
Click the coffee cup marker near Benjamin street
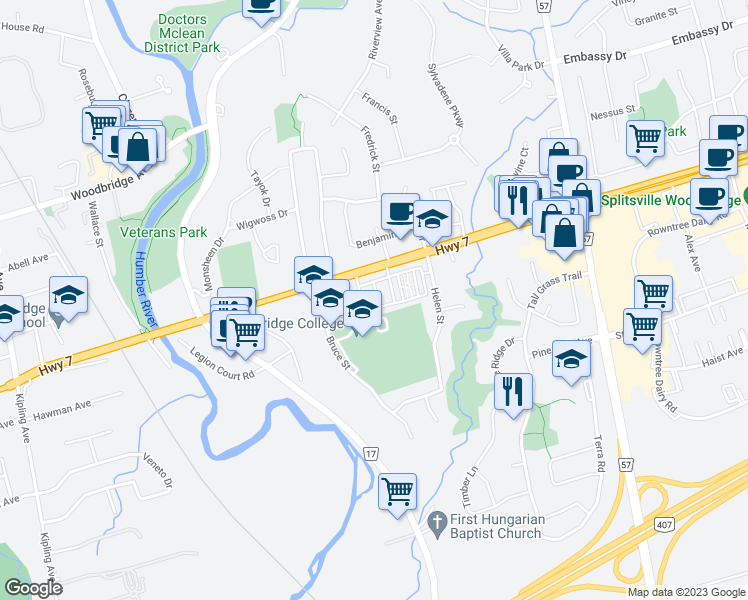[x=400, y=213]
